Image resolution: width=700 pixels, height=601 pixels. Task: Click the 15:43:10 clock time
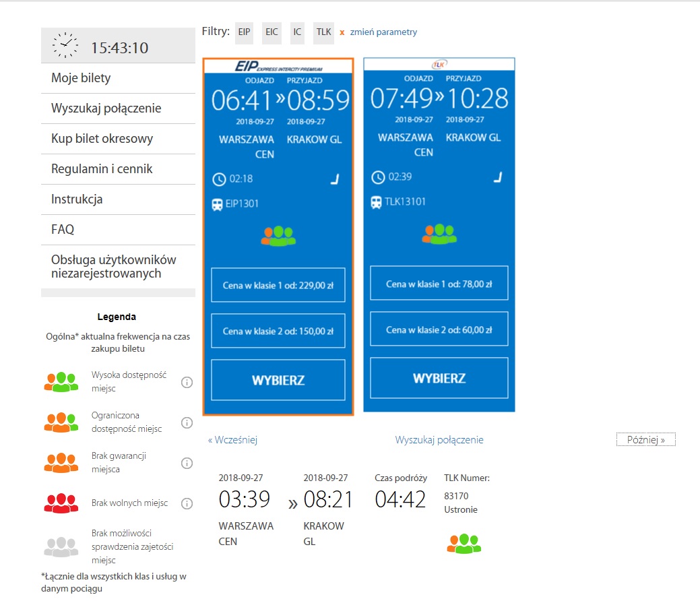[120, 48]
